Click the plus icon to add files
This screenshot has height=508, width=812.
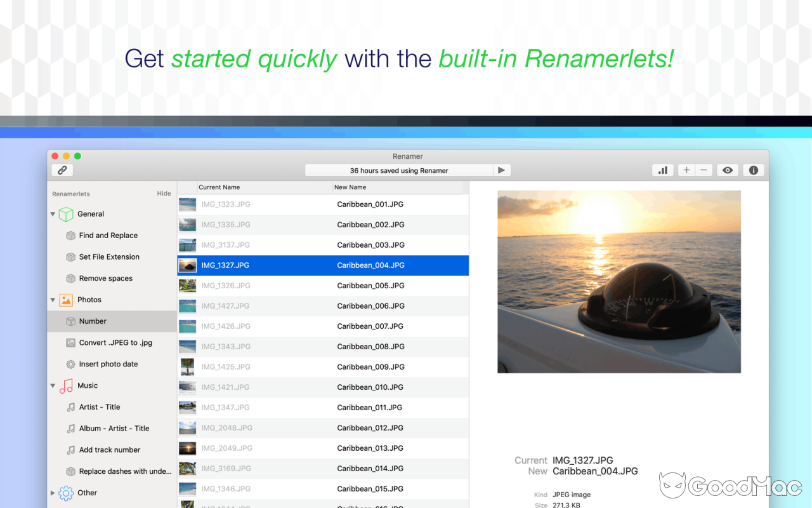686,170
